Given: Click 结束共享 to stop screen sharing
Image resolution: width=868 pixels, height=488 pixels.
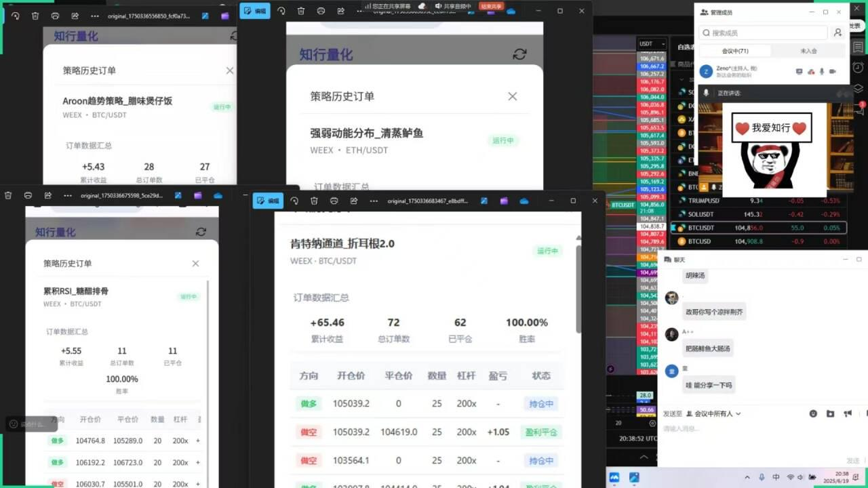Looking at the screenshot, I should 492,6.
